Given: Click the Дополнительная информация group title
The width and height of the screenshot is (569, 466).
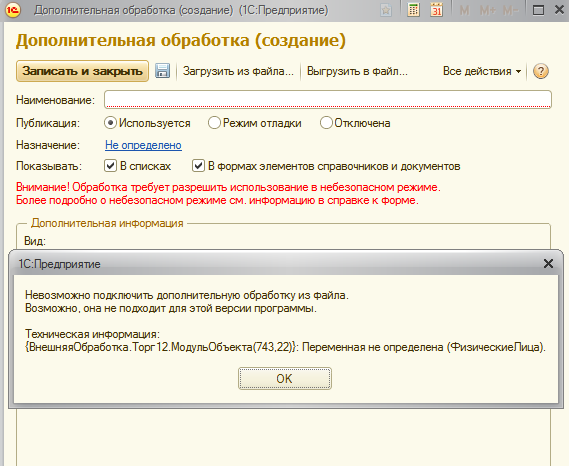Looking at the screenshot, I should click(107, 223).
